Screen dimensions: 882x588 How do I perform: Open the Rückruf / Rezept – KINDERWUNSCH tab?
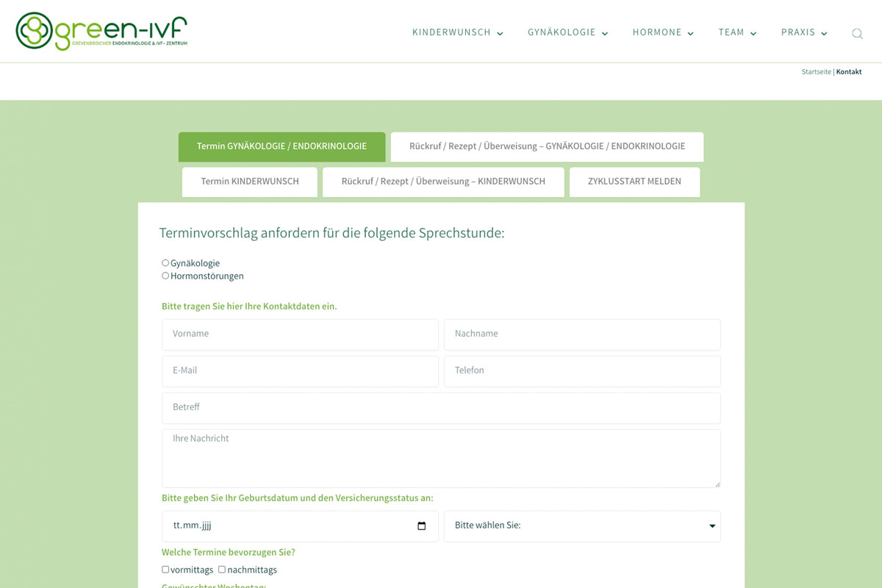pyautogui.click(x=442, y=182)
